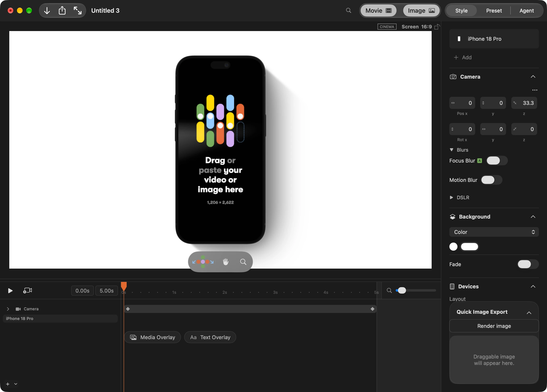Click the timeline zoom slider handle

coord(402,291)
